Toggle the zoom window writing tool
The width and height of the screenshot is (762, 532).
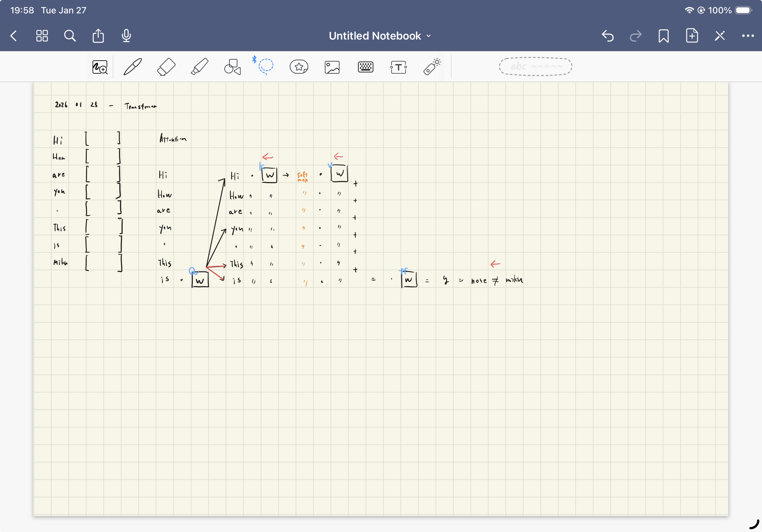pos(100,67)
